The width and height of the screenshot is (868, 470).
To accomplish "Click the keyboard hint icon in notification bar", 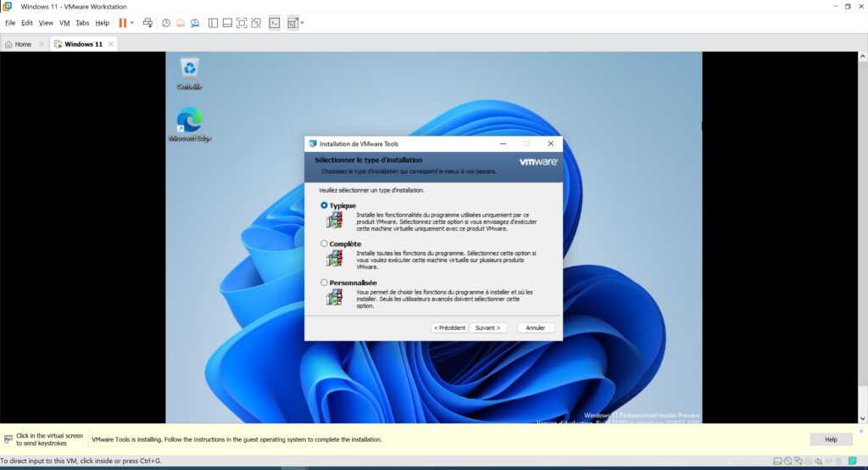I will click(x=8, y=439).
